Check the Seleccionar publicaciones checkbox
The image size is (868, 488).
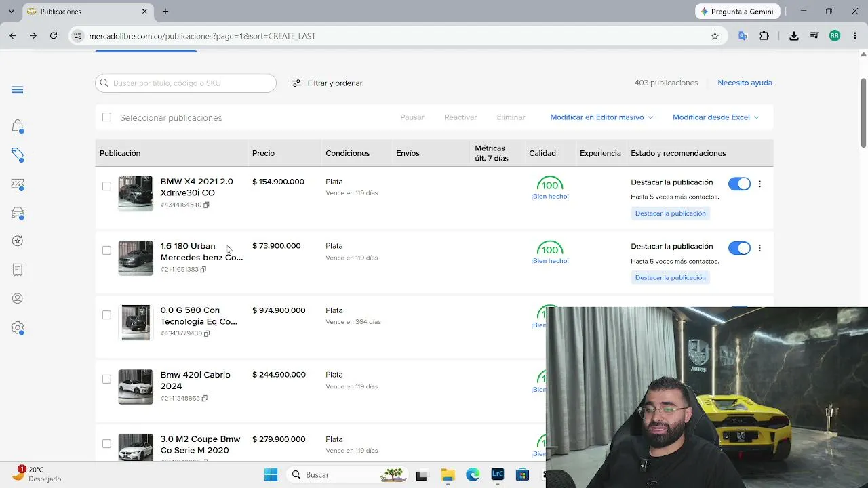[x=106, y=117]
